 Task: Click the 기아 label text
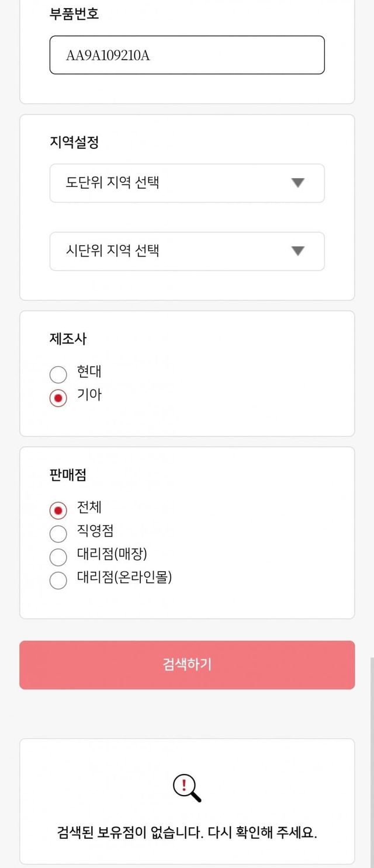(89, 395)
